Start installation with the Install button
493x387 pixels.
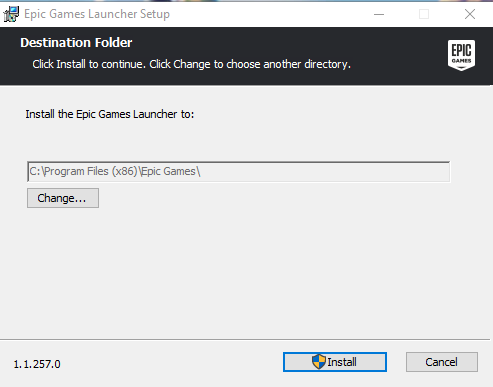(x=335, y=362)
